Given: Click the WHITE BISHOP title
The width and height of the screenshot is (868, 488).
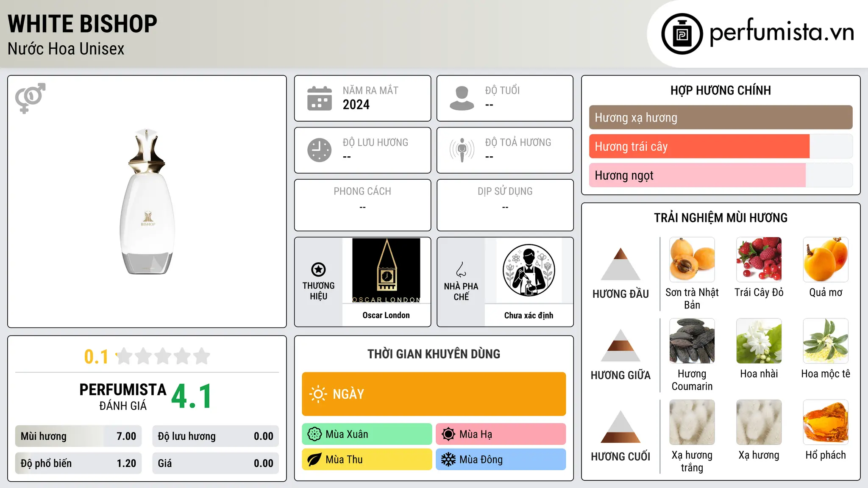Looking at the screenshot, I should coord(82,24).
